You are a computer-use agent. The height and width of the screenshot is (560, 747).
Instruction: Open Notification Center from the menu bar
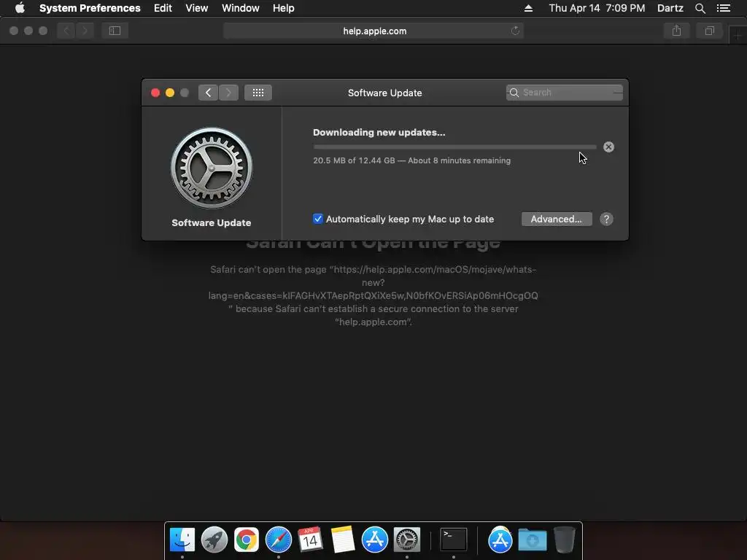724,8
